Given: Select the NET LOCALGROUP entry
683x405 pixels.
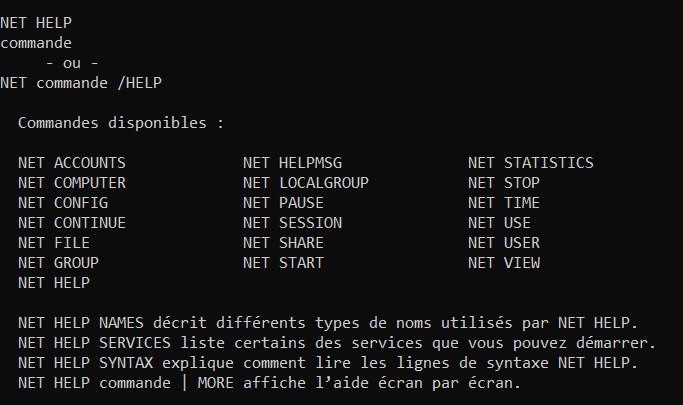Looking at the screenshot, I should click(x=306, y=183).
